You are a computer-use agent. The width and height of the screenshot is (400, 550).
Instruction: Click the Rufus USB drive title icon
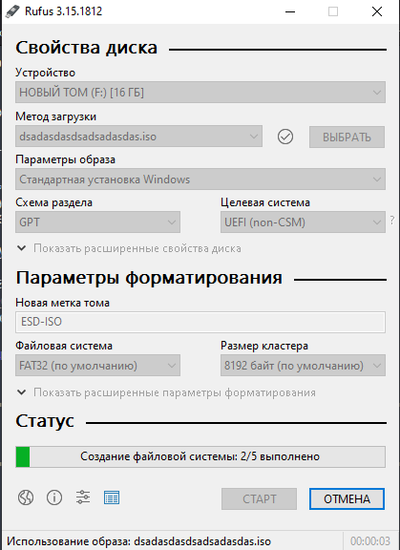click(13, 11)
